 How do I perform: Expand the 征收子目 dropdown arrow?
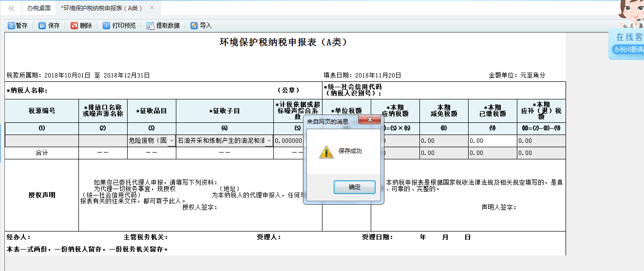coord(268,141)
